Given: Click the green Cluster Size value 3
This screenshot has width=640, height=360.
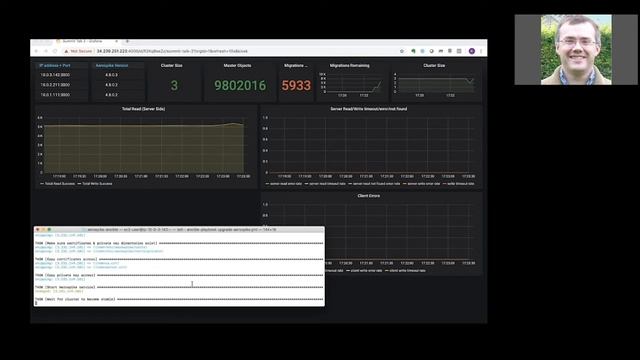Looking at the screenshot, I should pyautogui.click(x=174, y=85).
